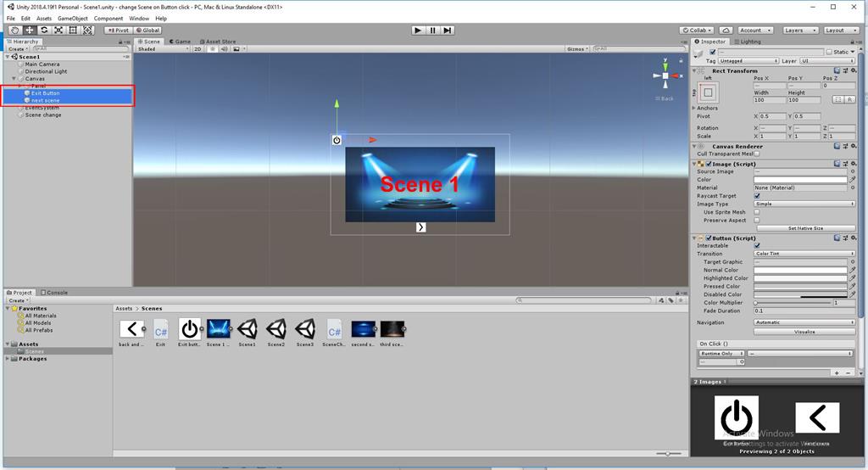868x470 pixels.
Task: Open the Canvas Renderer gear menu
Action: 854,146
